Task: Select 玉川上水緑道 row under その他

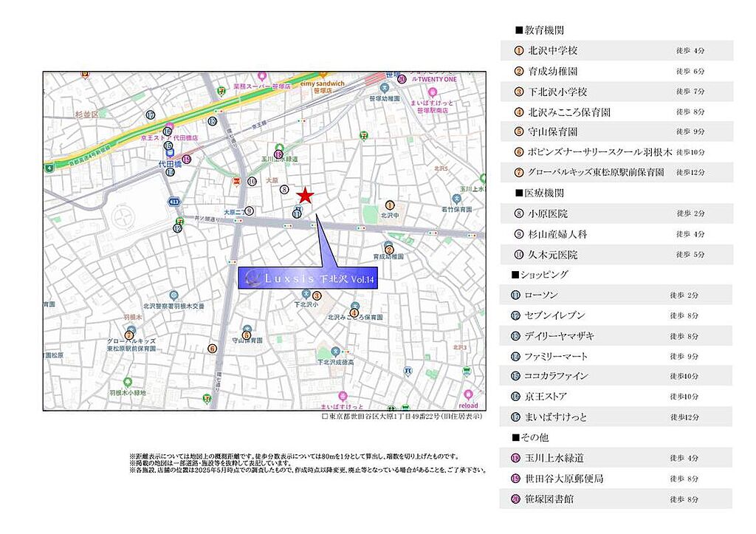Action: pos(616,458)
